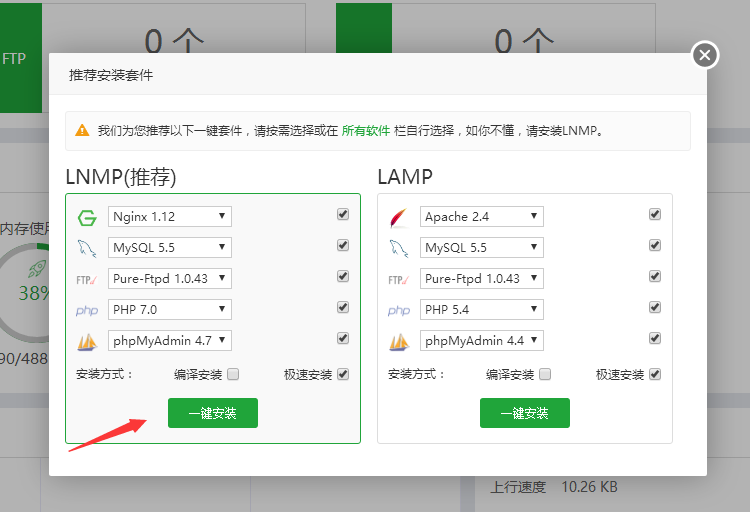Enable 编译安装 checkbox in LAMP
This screenshot has width=750, height=512.
pyautogui.click(x=545, y=374)
